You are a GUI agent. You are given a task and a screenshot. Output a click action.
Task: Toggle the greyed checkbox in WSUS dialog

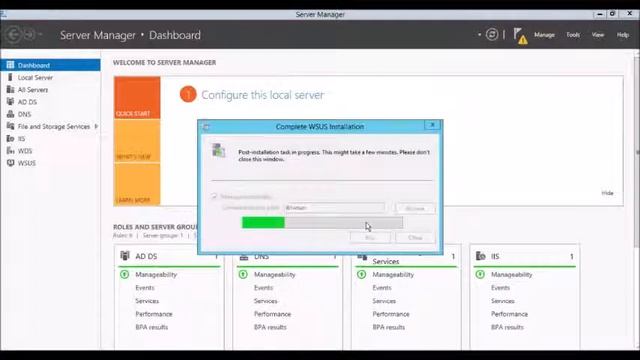point(214,196)
